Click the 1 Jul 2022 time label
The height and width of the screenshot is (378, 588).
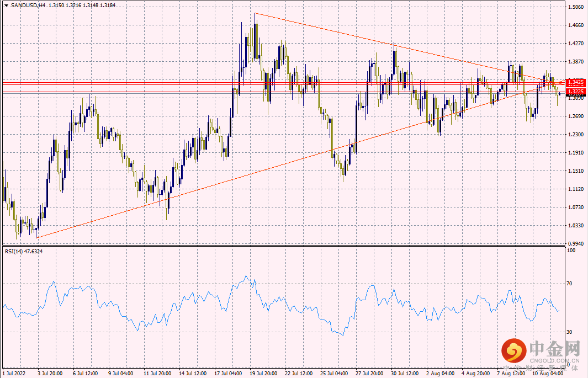tap(14, 373)
